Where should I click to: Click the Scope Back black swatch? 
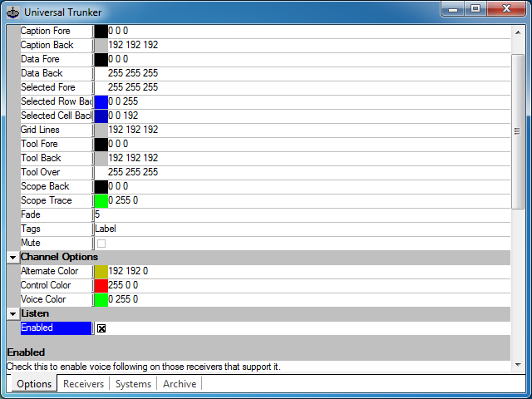(101, 186)
